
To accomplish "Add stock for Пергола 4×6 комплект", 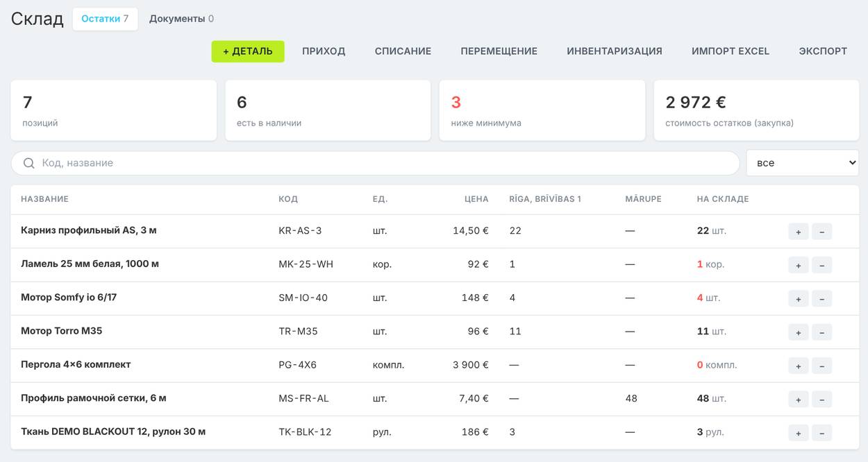I will pos(799,366).
